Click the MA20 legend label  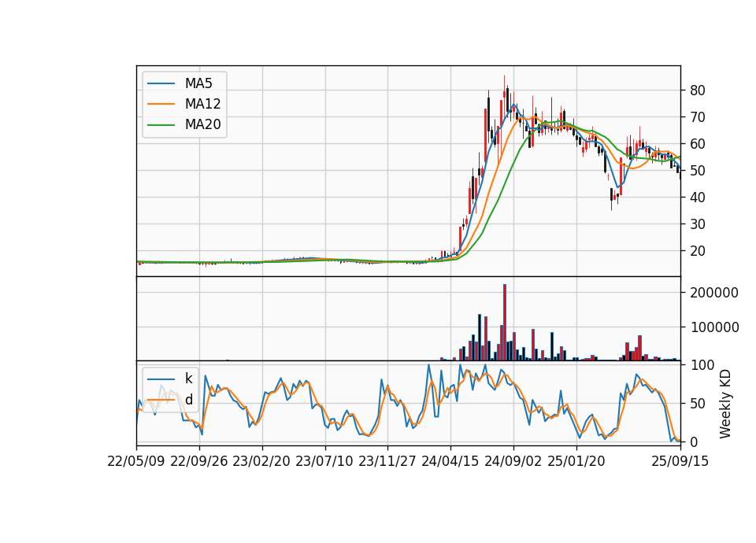(202, 124)
